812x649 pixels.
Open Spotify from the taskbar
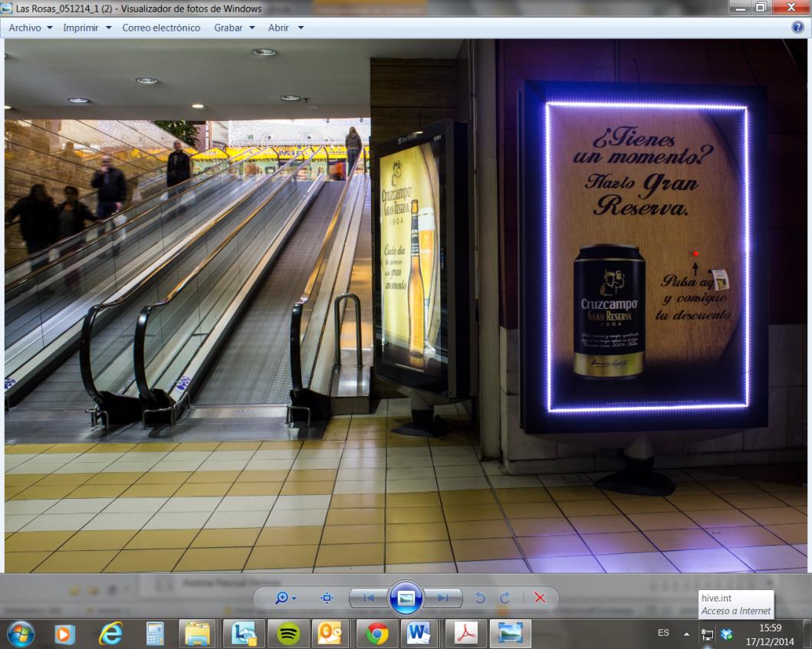tap(288, 634)
